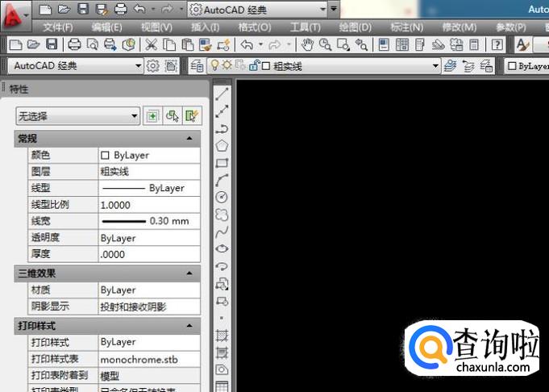
Task: Click the 线宽 0.30 mm value field
Action: click(x=149, y=221)
